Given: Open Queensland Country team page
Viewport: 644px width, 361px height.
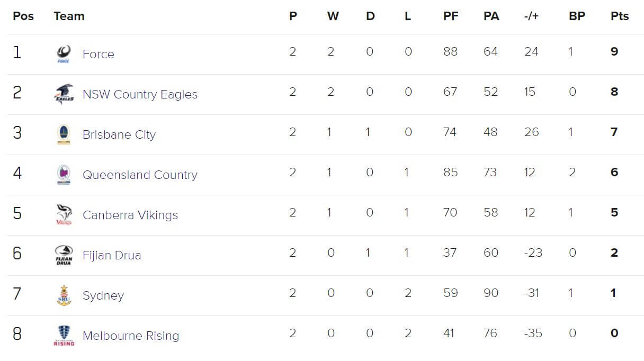Looking at the screenshot, I should point(140,175).
